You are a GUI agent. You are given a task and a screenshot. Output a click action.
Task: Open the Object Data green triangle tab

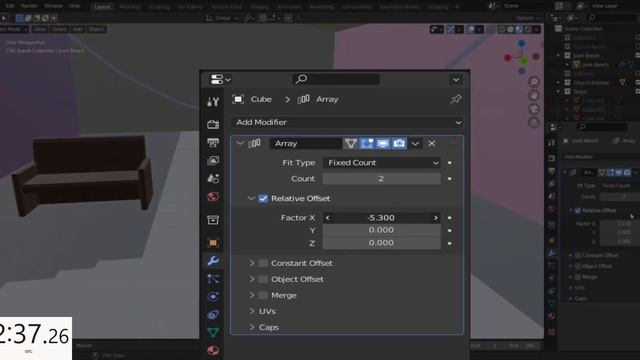(213, 333)
